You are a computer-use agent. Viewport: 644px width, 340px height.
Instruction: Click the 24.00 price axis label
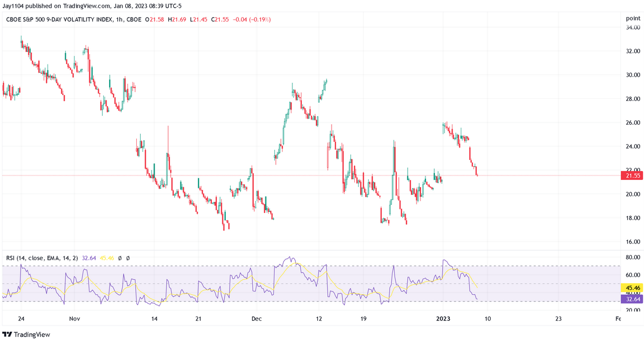[633, 147]
